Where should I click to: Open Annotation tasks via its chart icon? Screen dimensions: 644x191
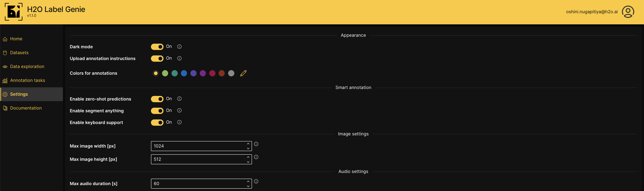click(5, 80)
